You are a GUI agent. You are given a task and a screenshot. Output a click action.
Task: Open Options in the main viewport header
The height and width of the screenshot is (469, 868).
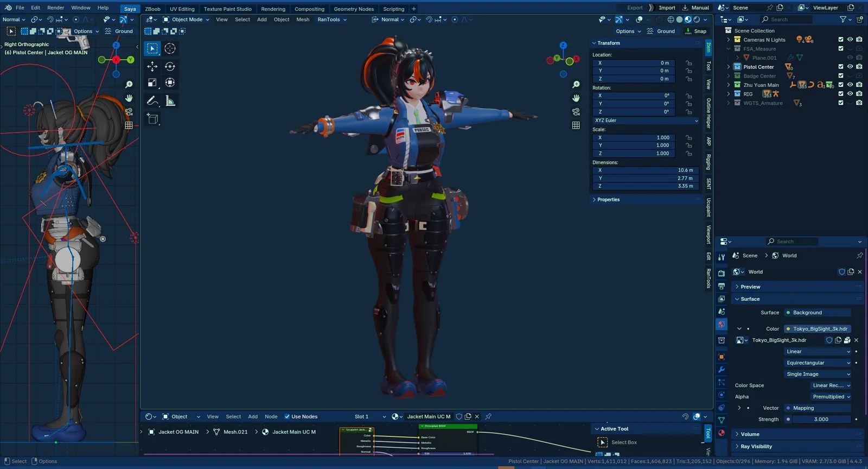628,31
